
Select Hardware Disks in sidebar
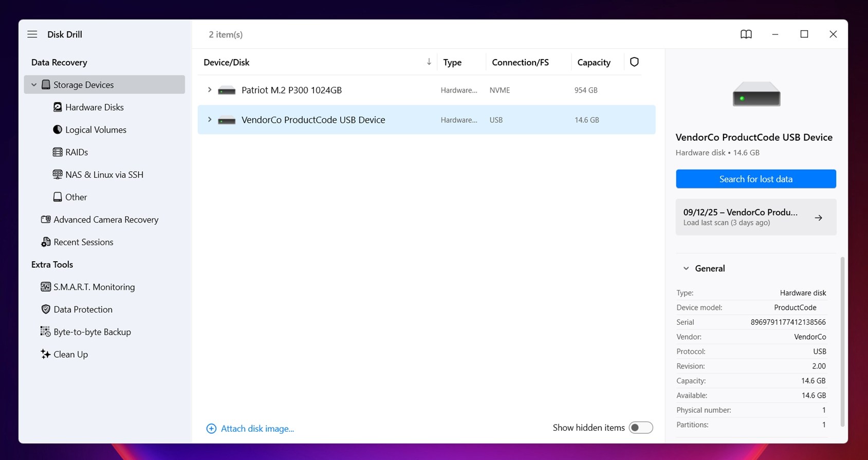(x=94, y=107)
